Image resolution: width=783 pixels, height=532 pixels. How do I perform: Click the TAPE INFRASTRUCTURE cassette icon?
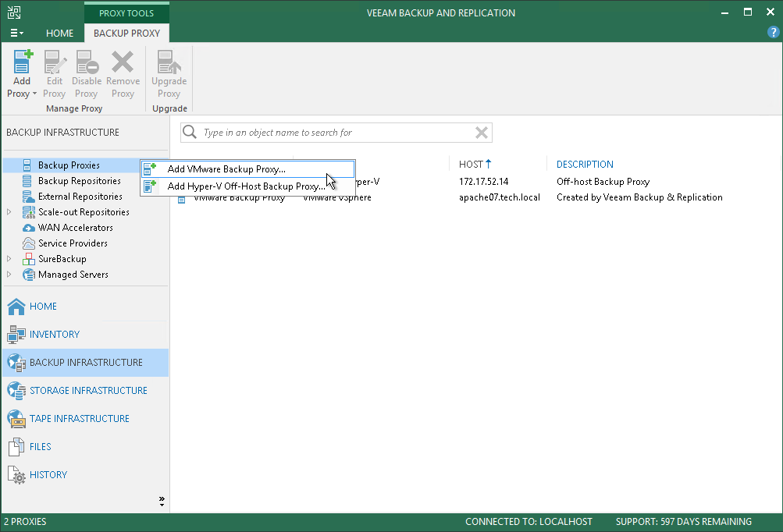pyautogui.click(x=16, y=419)
